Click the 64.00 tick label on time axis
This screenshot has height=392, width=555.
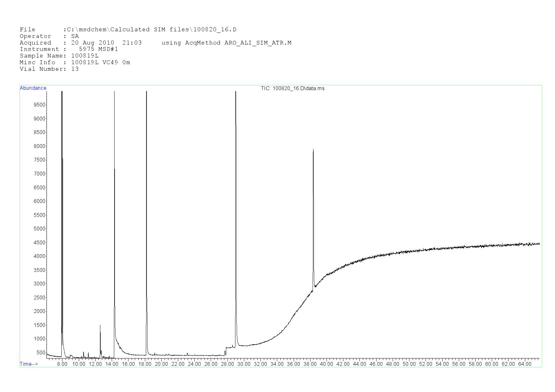point(524,364)
